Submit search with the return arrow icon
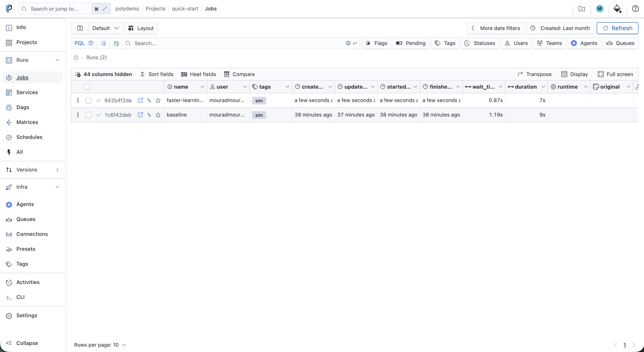 tap(355, 43)
